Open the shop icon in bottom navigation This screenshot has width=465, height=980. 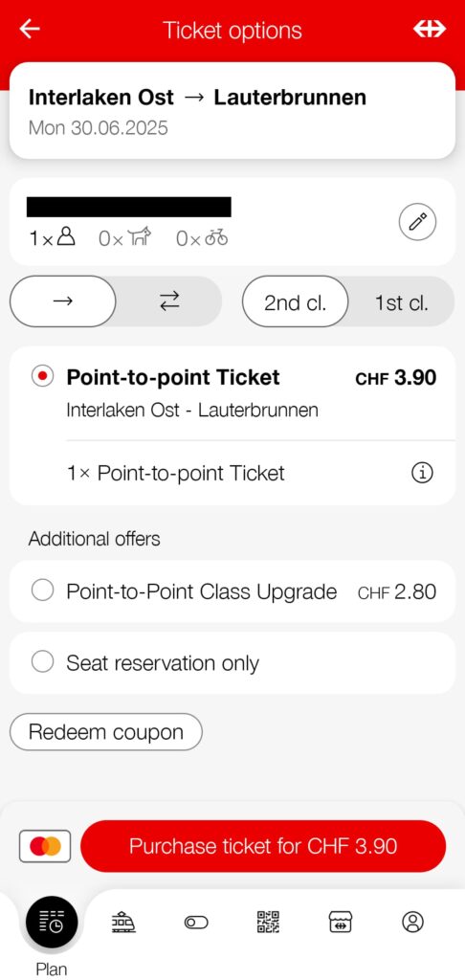[341, 922]
